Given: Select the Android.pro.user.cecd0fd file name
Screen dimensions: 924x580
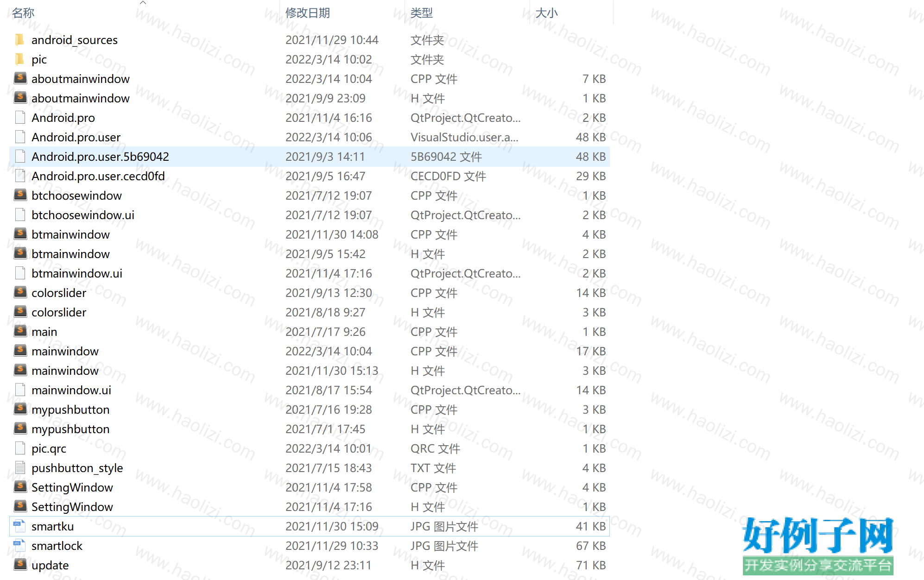Looking at the screenshot, I should (x=98, y=176).
